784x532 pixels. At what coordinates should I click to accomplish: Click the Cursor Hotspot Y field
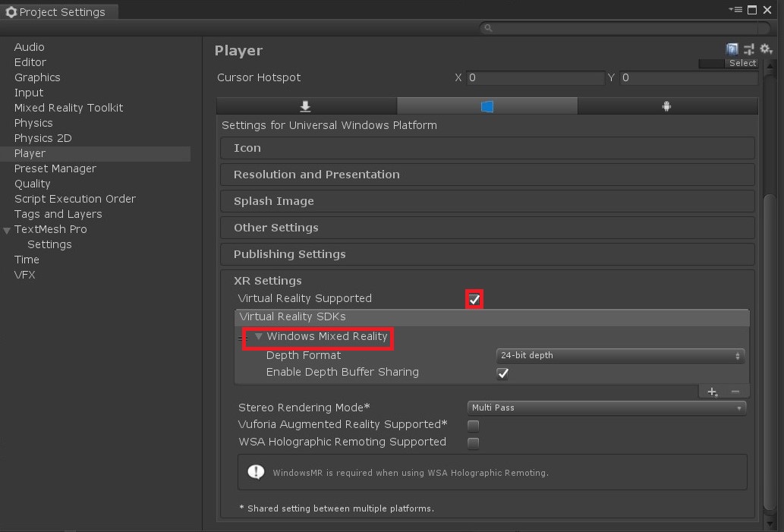(x=688, y=78)
